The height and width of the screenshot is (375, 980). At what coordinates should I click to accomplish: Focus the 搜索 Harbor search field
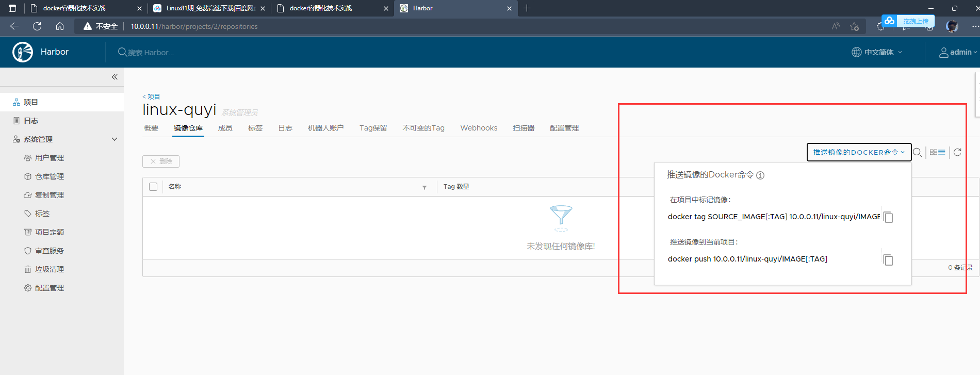click(x=151, y=53)
